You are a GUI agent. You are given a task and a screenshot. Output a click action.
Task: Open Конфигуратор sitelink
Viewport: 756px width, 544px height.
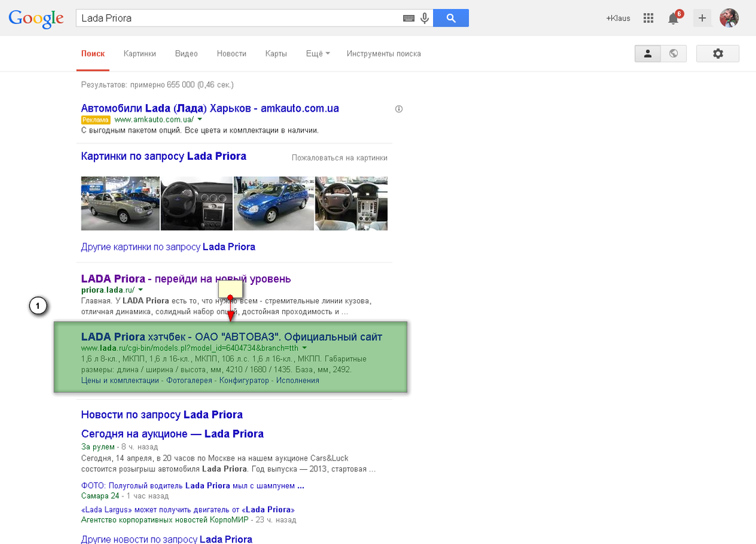click(244, 381)
